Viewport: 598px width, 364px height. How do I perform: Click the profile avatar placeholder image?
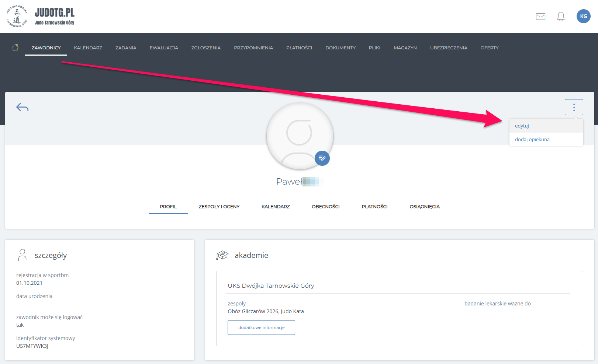click(x=300, y=136)
